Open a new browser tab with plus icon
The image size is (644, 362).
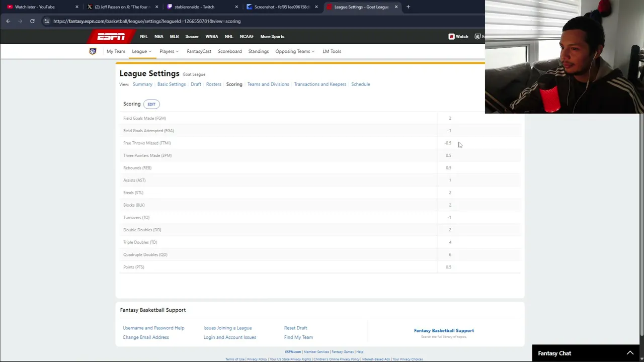[x=408, y=7]
